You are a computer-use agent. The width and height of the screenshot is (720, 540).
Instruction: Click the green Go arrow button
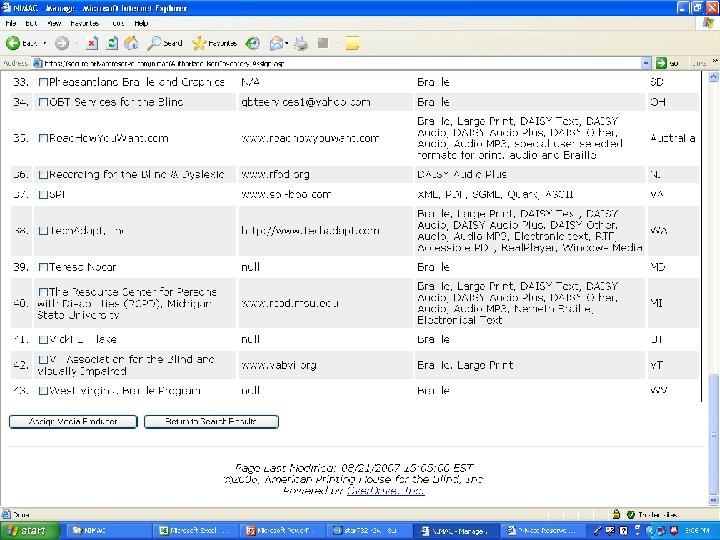tap(661, 63)
